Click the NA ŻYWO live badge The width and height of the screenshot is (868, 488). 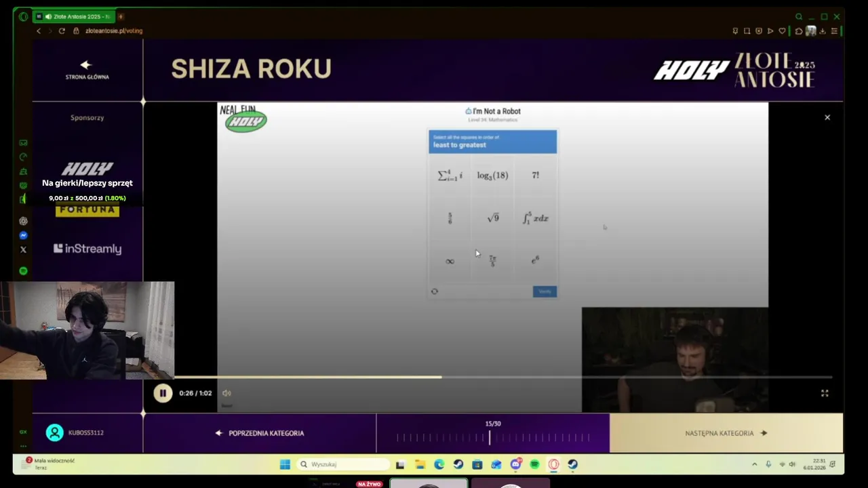(x=369, y=484)
